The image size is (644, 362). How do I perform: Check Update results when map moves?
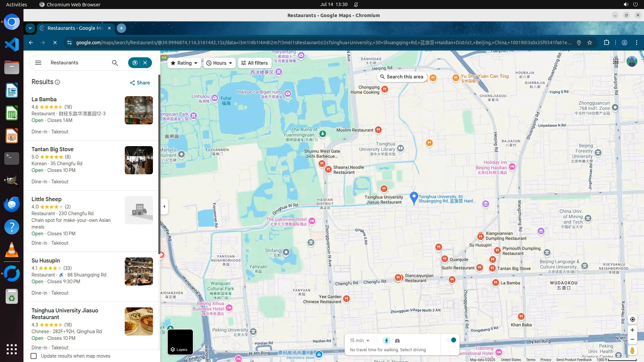34,356
